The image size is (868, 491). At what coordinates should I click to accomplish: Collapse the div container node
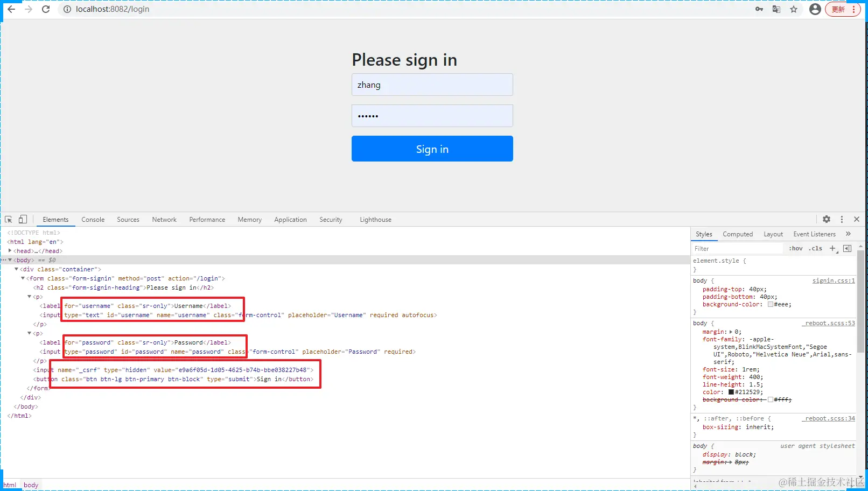coord(17,269)
